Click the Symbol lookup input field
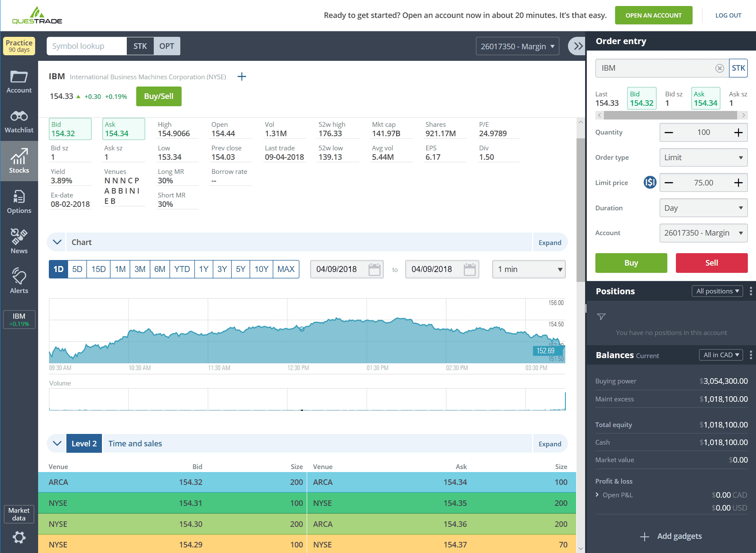 87,46
